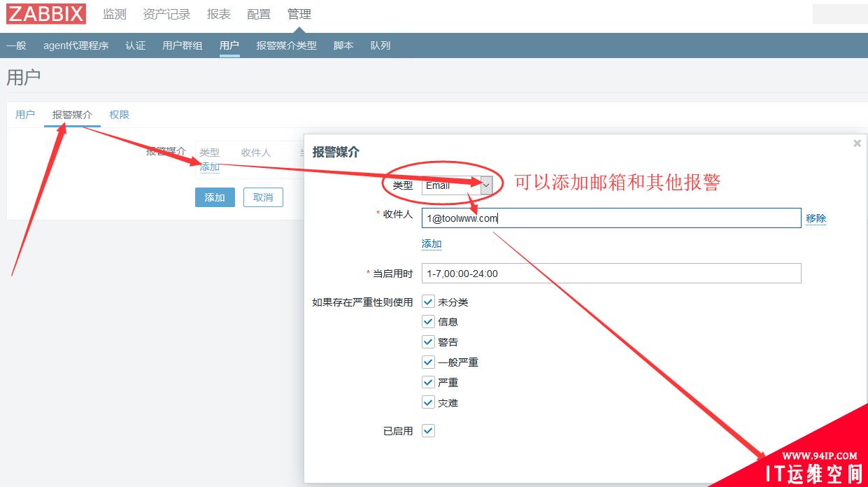Switch to the 用户 form tab
The image size is (868, 487).
[25, 115]
